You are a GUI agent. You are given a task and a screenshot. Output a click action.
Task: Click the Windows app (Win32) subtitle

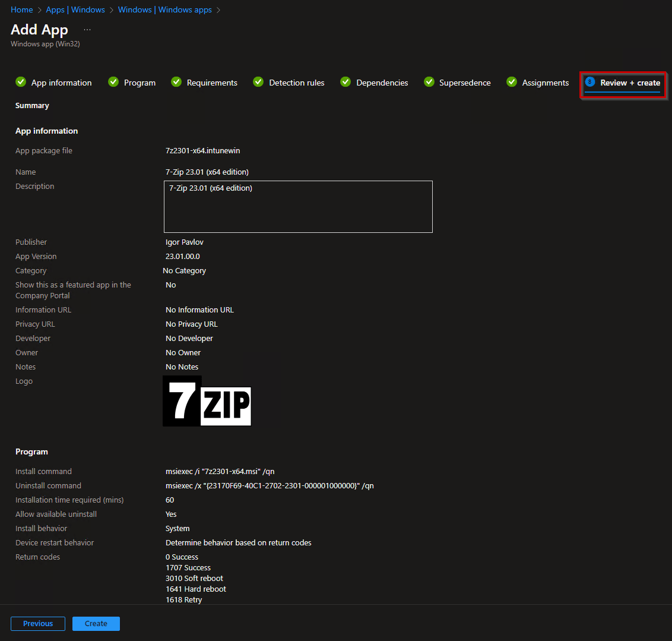45,44
